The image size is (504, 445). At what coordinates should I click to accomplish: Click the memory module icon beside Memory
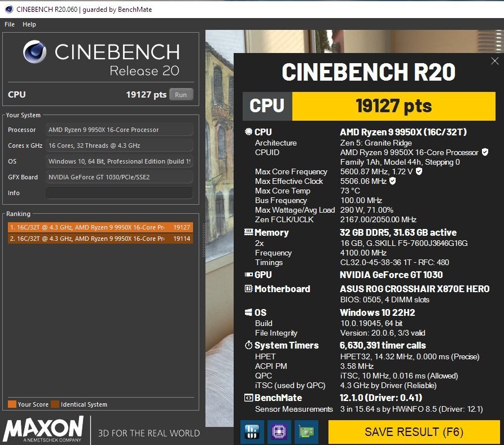(248, 232)
